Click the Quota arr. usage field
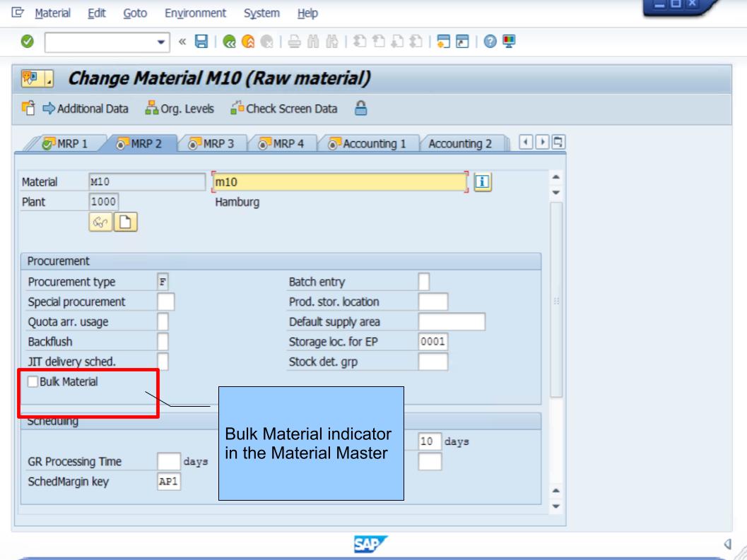The image size is (747, 560). [x=163, y=321]
